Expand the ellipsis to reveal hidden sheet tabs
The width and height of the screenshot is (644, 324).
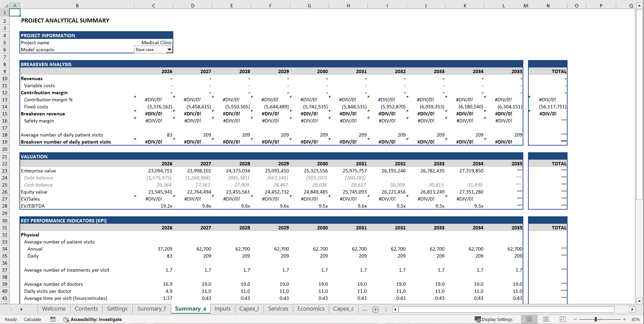pos(365,309)
